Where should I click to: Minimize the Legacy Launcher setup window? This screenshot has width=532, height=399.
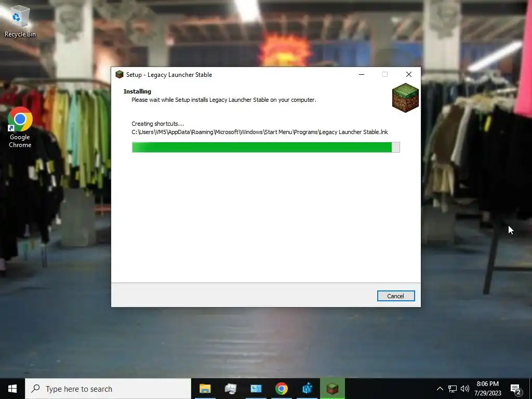point(362,74)
